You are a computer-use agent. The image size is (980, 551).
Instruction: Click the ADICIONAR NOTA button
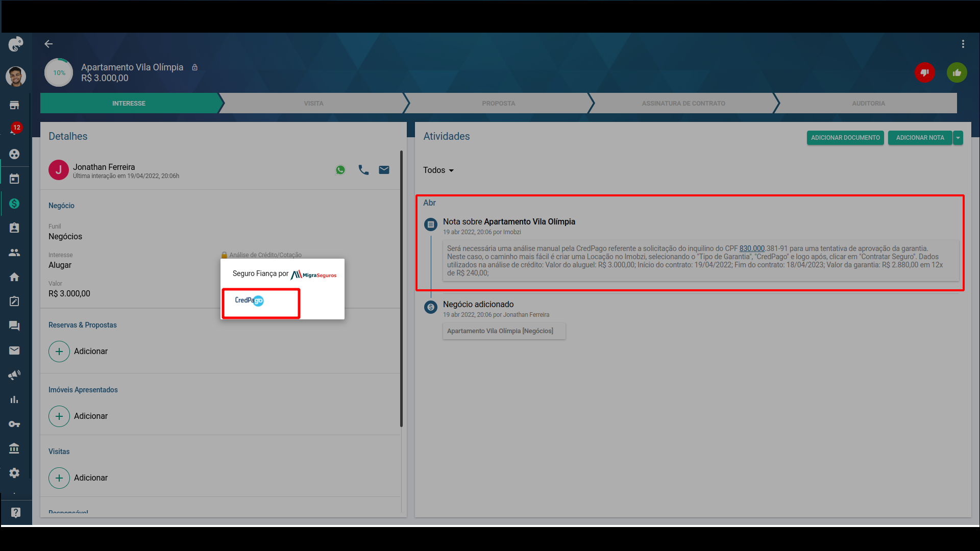point(920,138)
